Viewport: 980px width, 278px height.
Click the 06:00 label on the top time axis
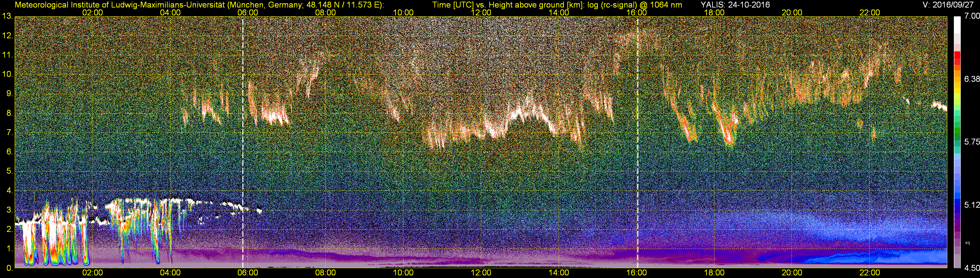pos(248,12)
